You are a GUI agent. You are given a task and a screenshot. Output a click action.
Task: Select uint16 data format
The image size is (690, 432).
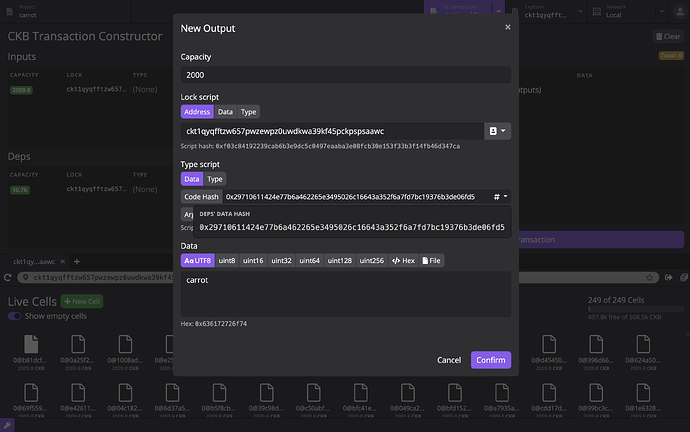pyautogui.click(x=253, y=260)
